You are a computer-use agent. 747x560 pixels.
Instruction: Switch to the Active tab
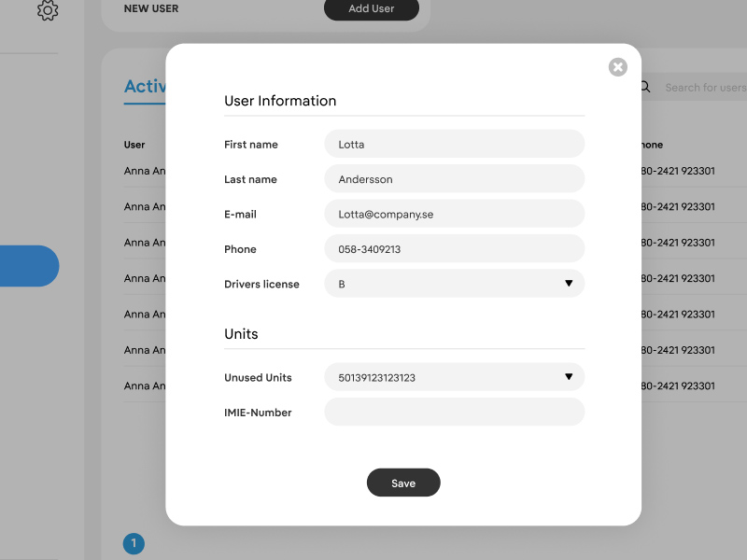click(145, 87)
